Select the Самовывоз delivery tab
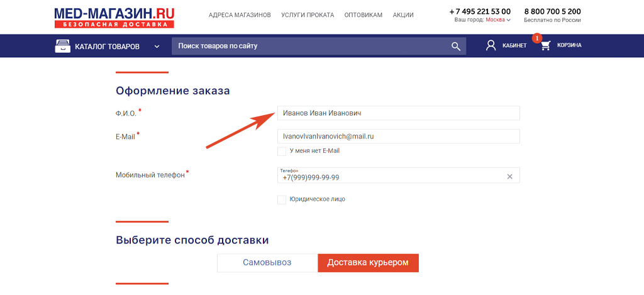Viewport: 644px width, 295px height. coord(267,262)
